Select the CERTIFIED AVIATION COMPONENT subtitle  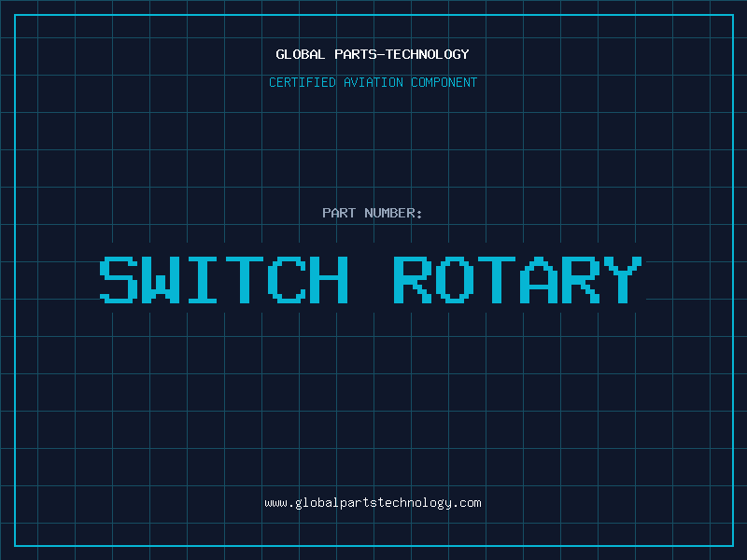pyautogui.click(x=373, y=82)
